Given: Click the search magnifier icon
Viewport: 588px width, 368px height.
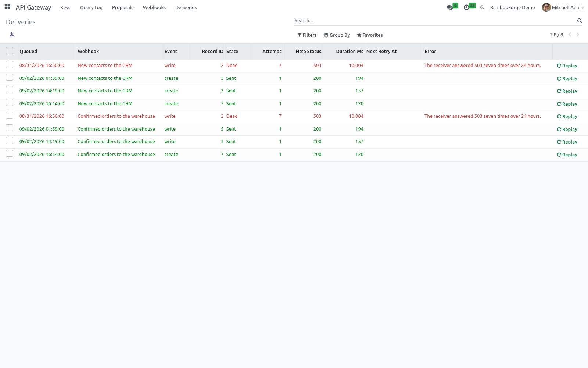Looking at the screenshot, I should (x=580, y=21).
